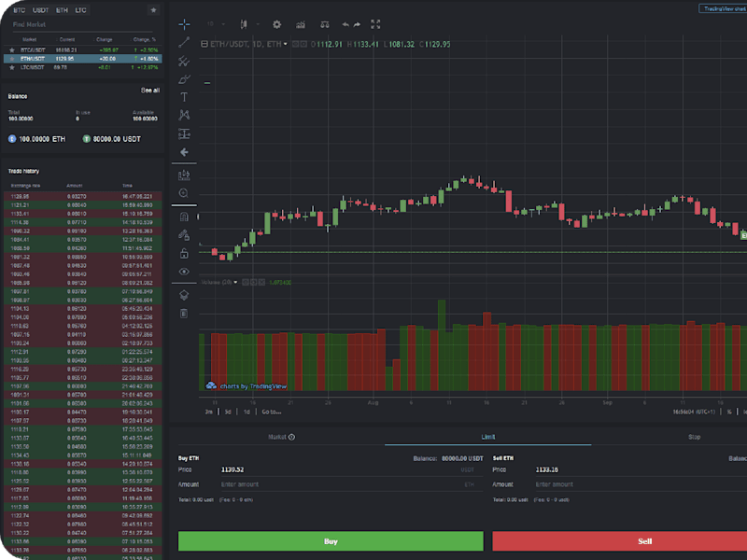This screenshot has width=747, height=560.
Task: Select the trend line drawing tool
Action: coord(184,42)
